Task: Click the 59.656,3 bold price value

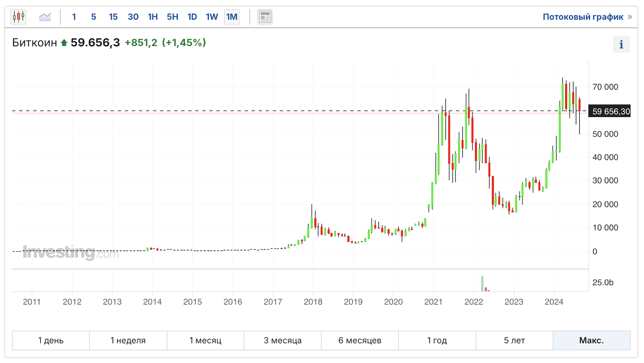Action: coord(95,43)
